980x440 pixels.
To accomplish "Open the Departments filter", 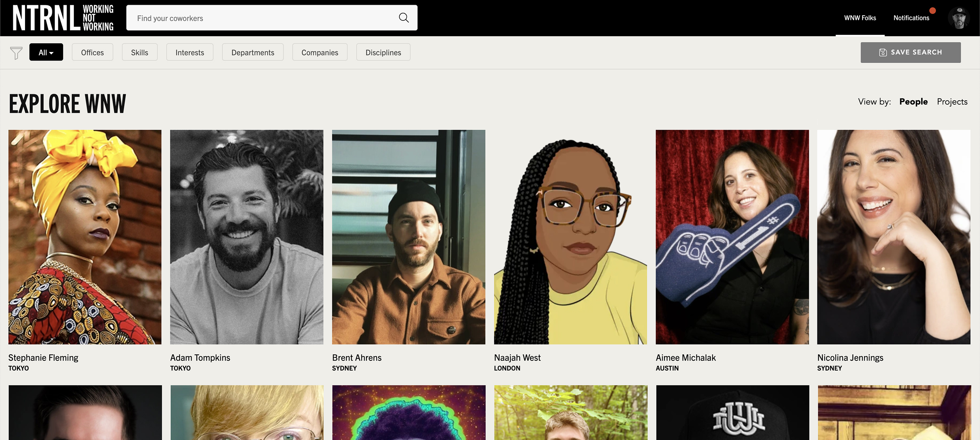I will click(253, 53).
